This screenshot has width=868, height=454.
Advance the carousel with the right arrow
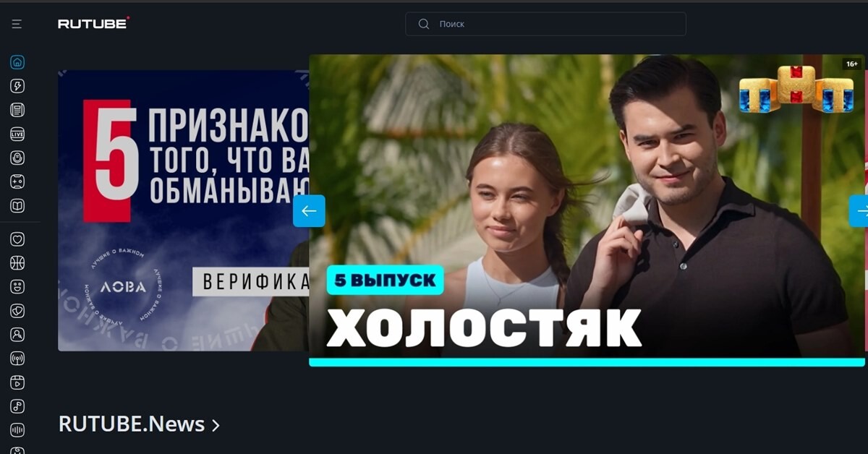tap(859, 211)
